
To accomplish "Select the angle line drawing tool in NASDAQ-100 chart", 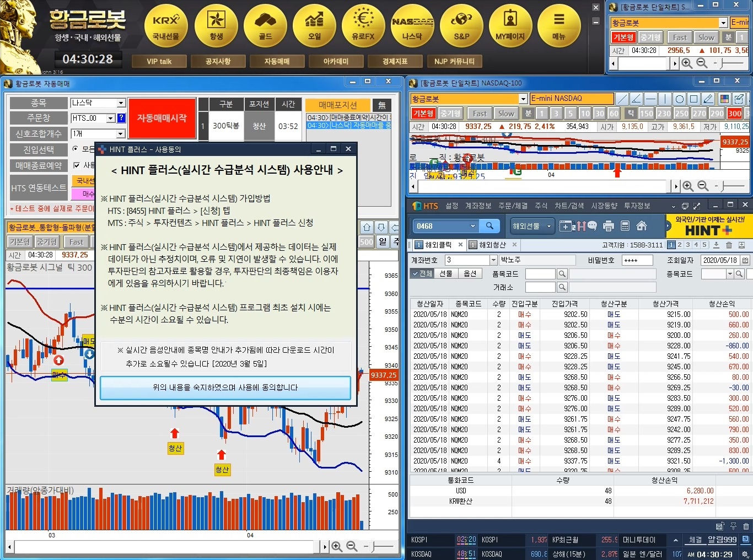I will tap(636, 99).
